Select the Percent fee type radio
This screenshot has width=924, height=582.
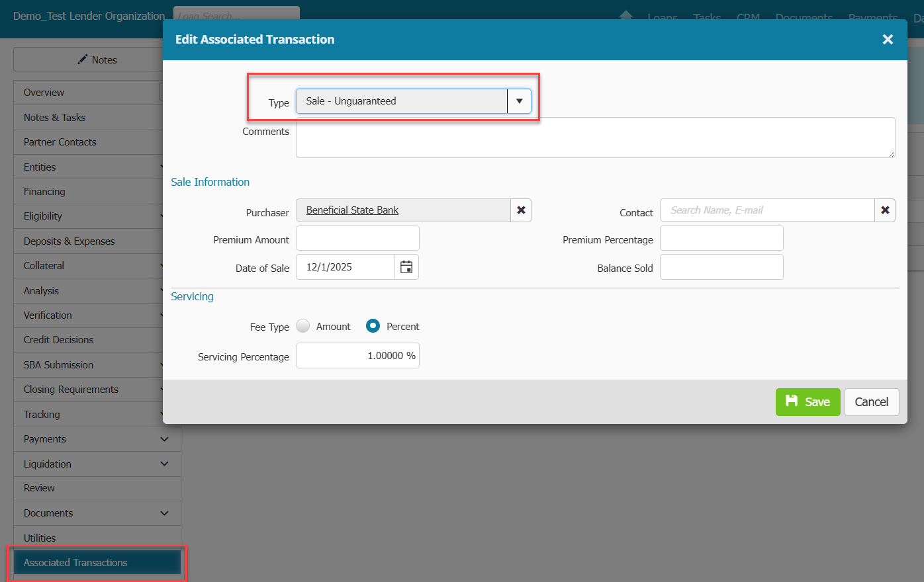pos(373,326)
